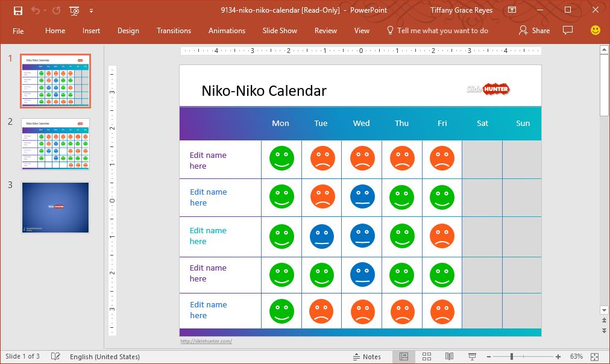The image size is (610, 364).
Task: Click Slide 1 of 3 status indicator
Action: (x=22, y=356)
